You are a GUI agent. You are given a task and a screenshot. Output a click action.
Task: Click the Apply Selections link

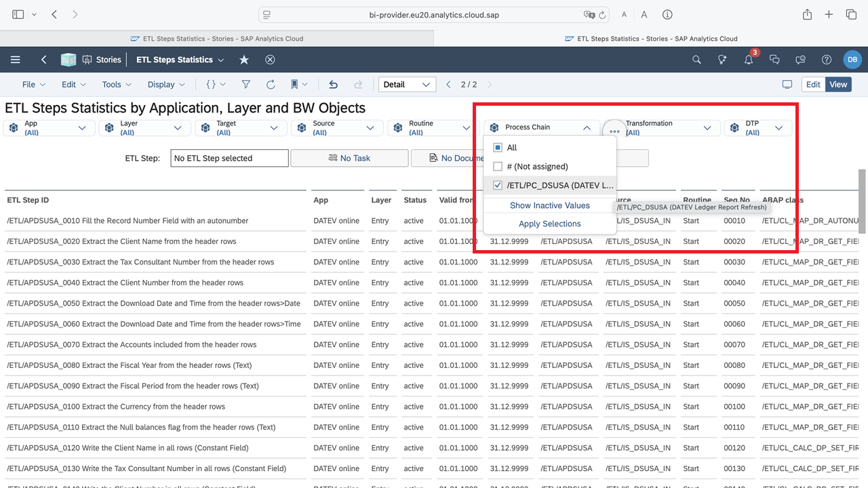(549, 224)
